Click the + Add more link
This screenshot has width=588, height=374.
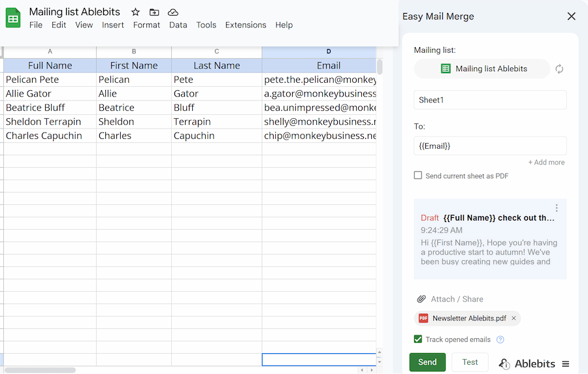coord(546,163)
